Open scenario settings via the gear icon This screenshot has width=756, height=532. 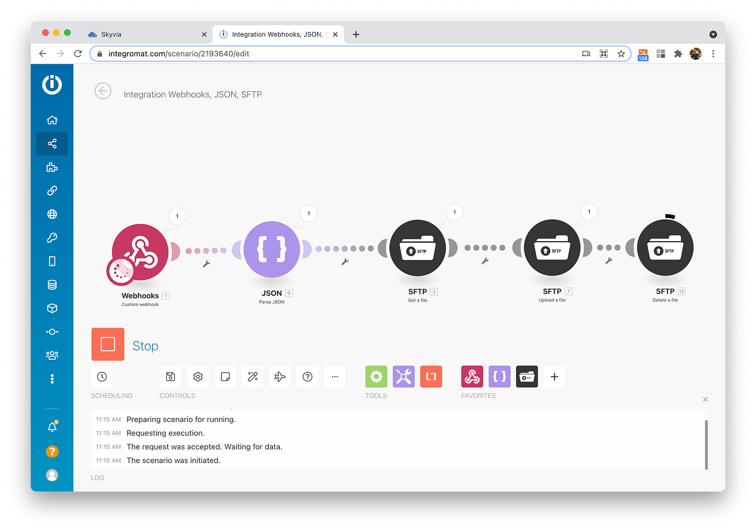198,377
